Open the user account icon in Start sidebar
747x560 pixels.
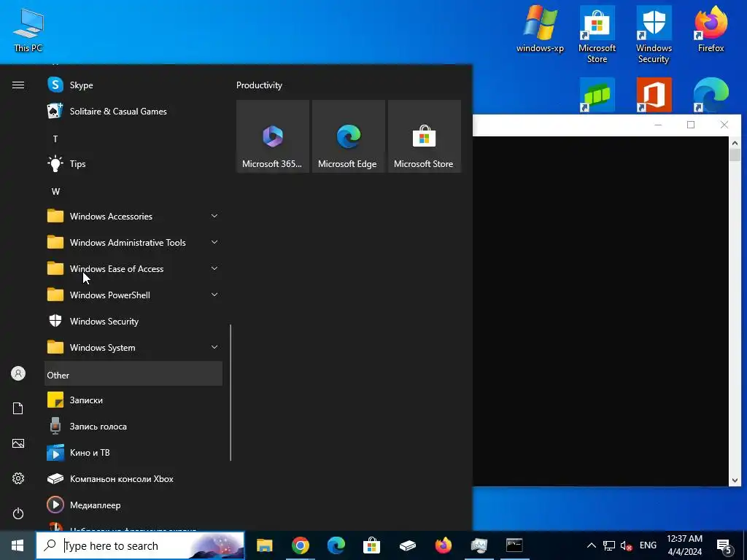(18, 373)
